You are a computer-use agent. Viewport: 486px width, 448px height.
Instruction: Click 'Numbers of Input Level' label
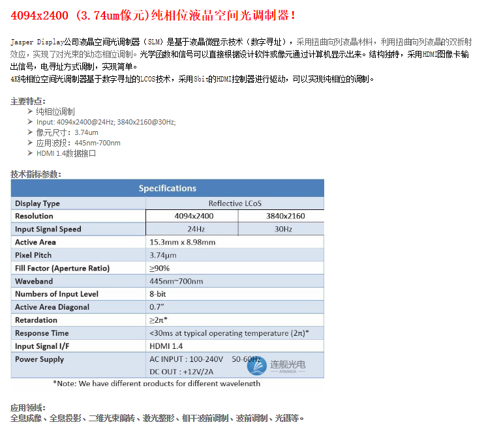(x=57, y=293)
